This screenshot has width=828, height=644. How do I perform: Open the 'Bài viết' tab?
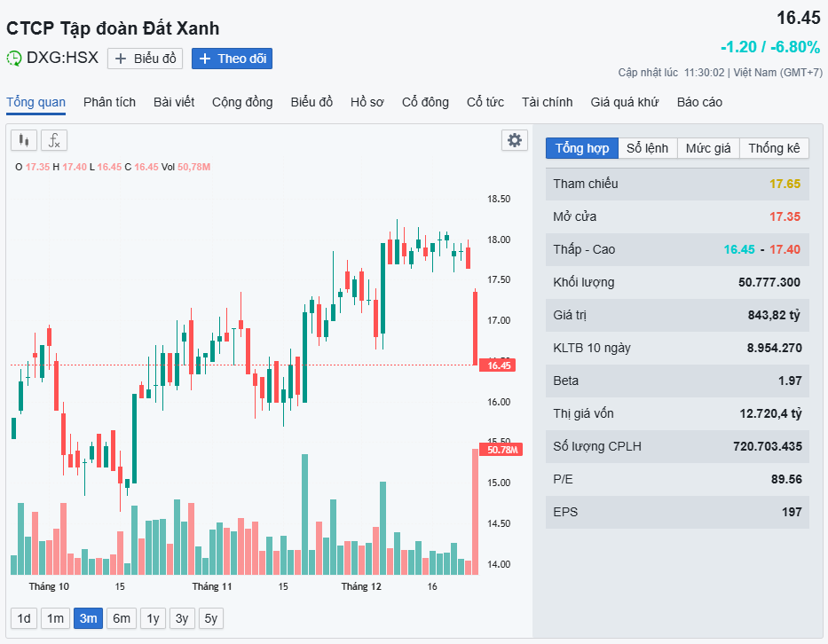click(174, 102)
